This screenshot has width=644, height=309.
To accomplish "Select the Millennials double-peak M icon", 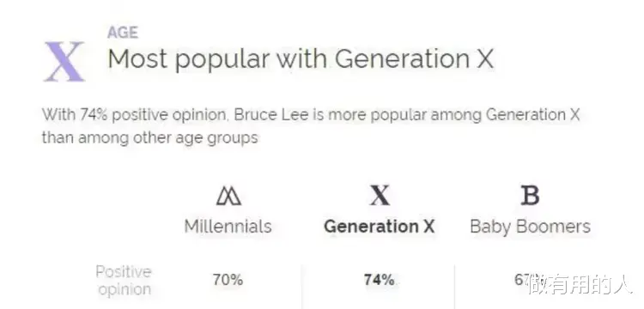I will coord(228,196).
